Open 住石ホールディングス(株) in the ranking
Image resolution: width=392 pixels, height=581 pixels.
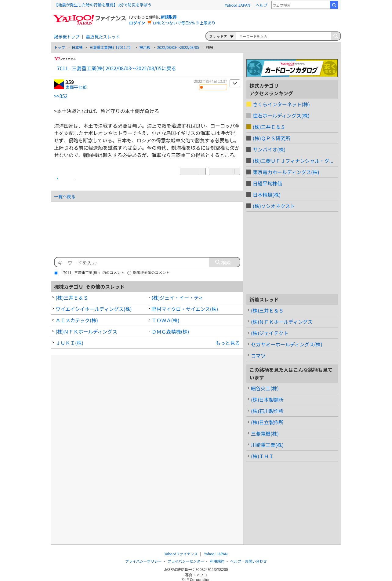281,116
